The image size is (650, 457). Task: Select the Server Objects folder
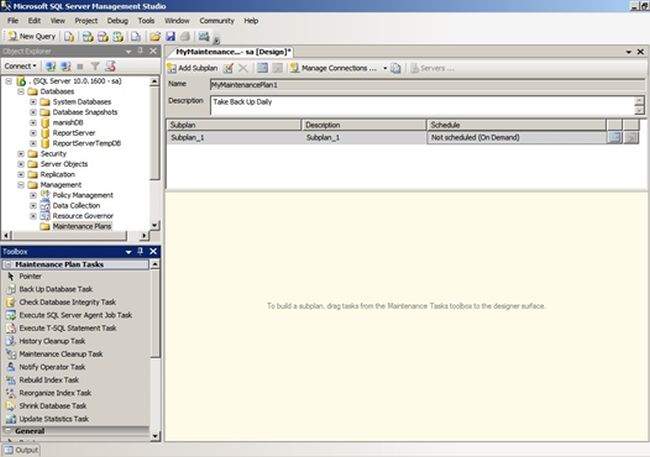click(64, 164)
